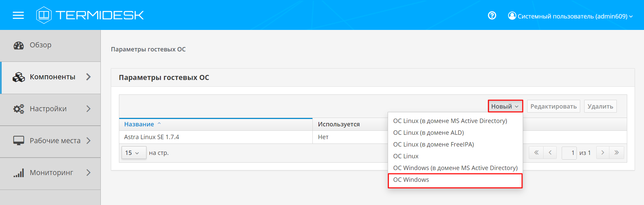The height and width of the screenshot is (205, 644).
Task: Click the user avatar icon
Action: (x=512, y=16)
